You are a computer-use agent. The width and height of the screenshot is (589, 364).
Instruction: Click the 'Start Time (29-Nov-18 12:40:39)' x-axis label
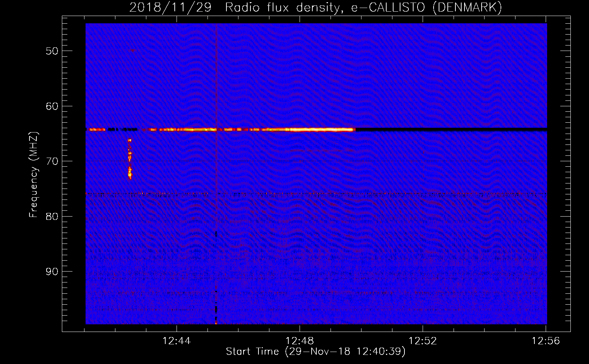[316, 352]
